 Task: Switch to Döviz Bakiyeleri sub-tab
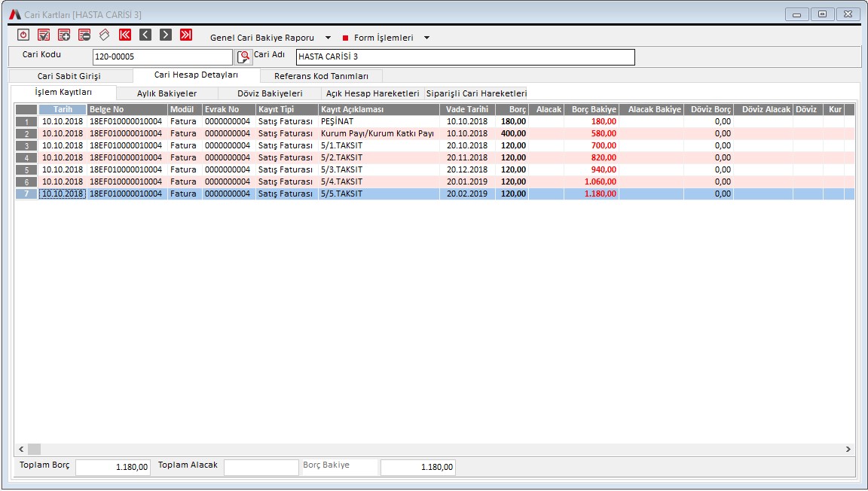click(270, 93)
